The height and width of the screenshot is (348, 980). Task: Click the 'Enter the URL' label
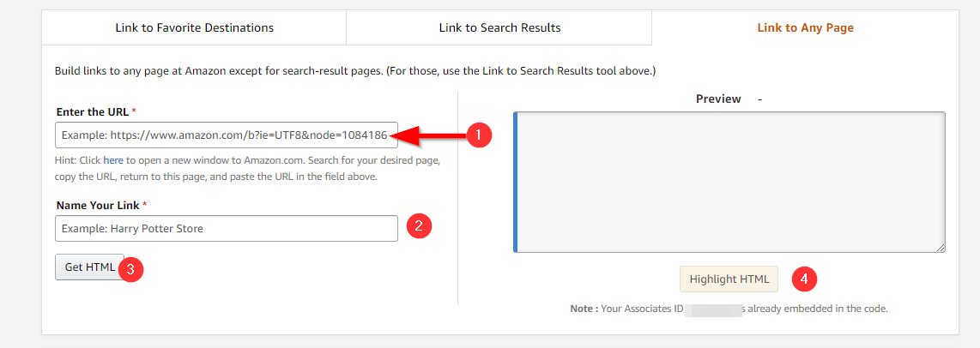click(93, 112)
